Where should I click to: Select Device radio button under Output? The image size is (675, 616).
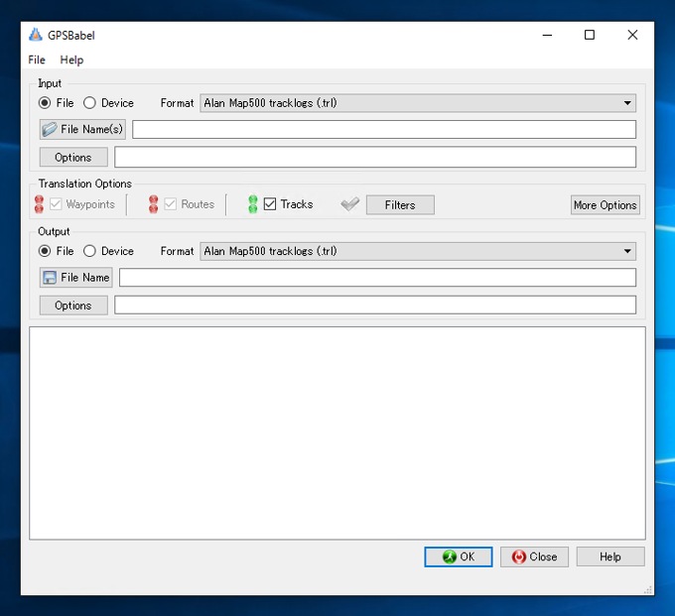pyautogui.click(x=89, y=251)
